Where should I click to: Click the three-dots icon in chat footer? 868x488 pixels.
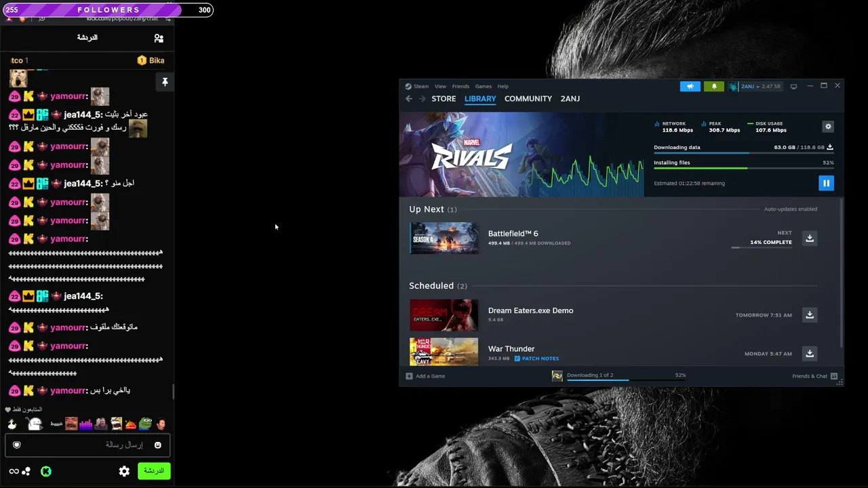coord(26,471)
